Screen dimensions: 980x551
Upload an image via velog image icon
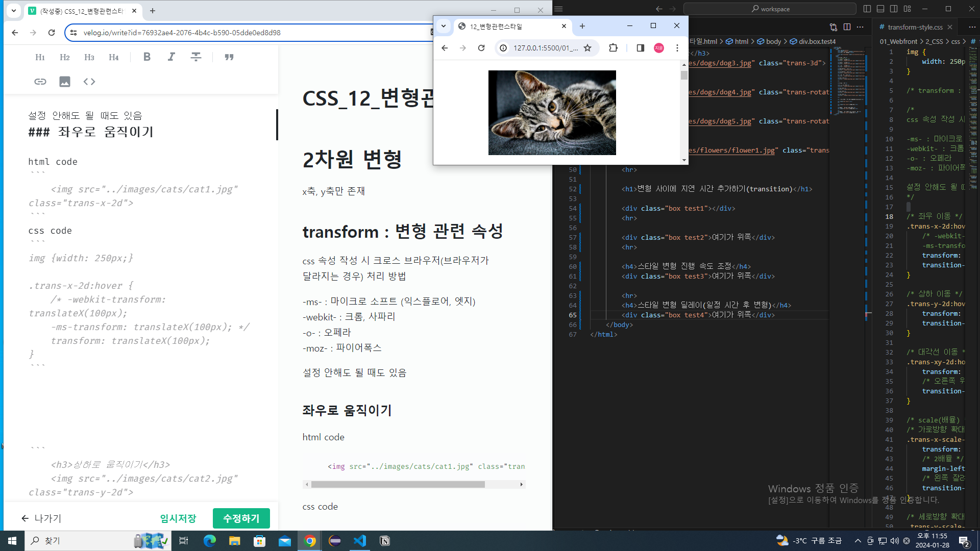(64, 82)
